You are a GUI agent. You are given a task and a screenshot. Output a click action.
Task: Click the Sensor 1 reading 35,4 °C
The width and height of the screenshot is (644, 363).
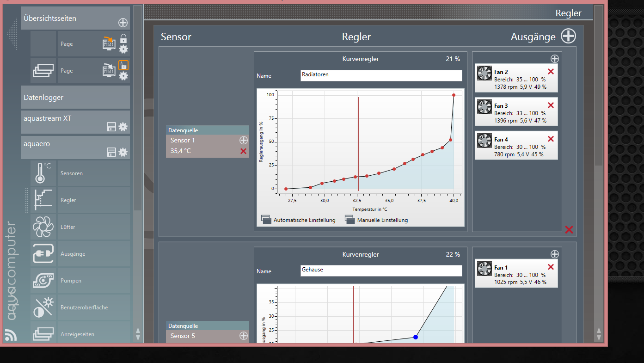point(181,151)
